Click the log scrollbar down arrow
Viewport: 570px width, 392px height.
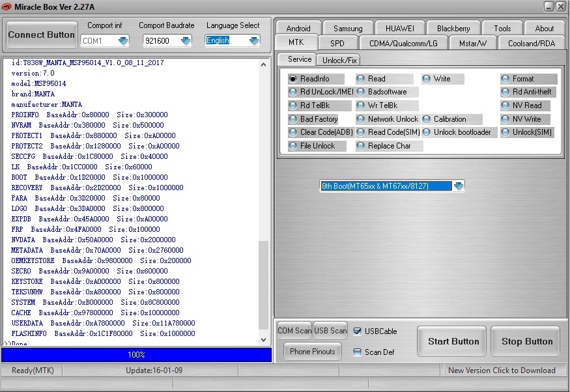(x=264, y=340)
